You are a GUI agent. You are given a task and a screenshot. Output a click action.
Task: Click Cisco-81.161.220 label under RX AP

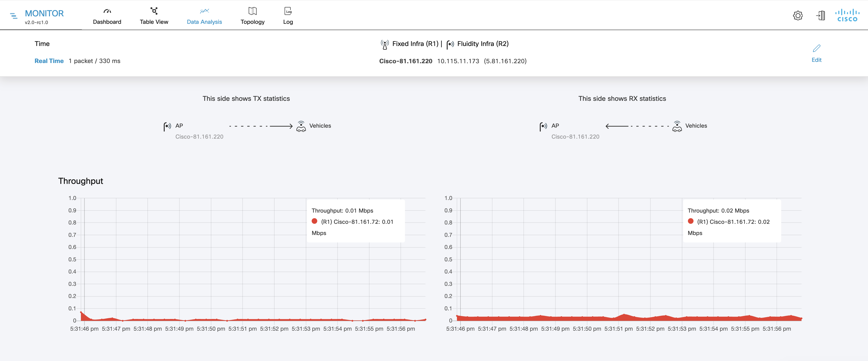[x=575, y=137]
